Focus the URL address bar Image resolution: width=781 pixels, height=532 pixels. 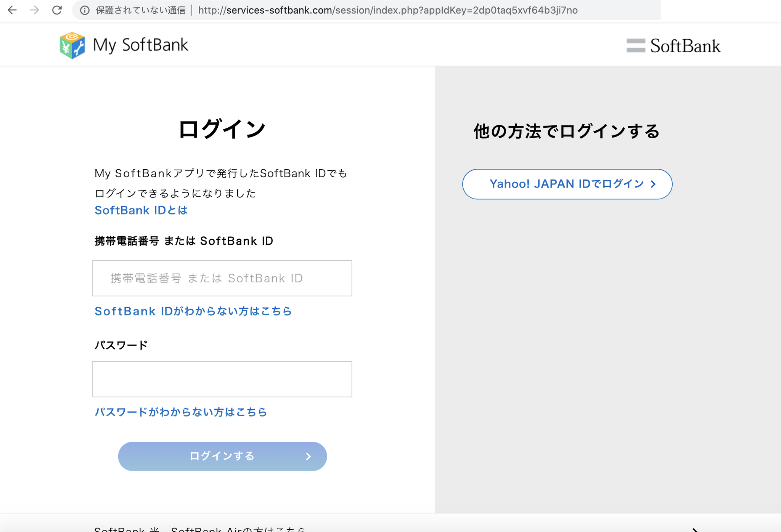pos(387,10)
